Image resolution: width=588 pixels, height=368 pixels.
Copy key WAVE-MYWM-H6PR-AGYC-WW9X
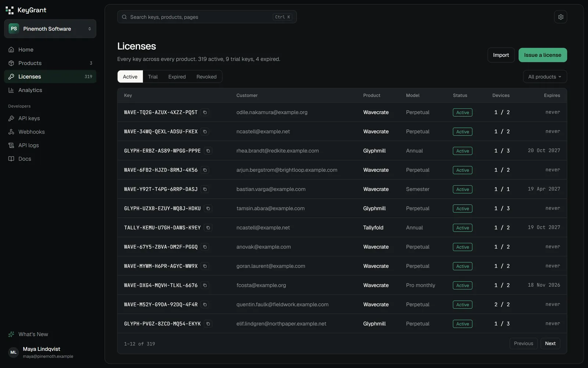[x=205, y=266]
